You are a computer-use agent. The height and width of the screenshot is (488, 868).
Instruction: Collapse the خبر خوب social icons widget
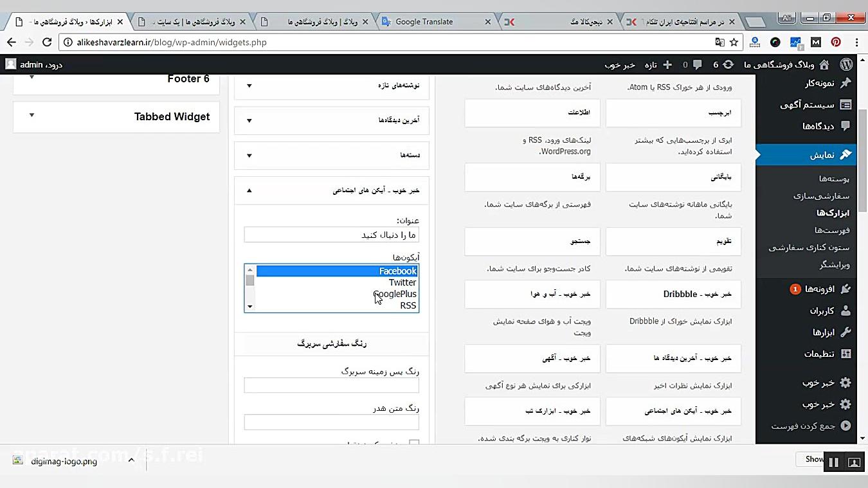point(249,190)
